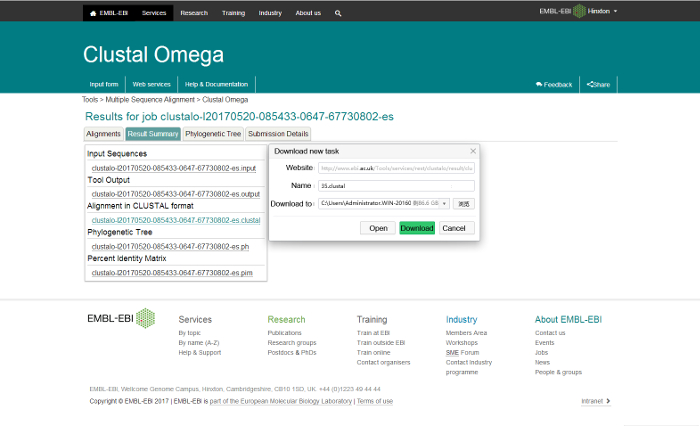The height and width of the screenshot is (426, 700).
Task: Click the EMBL-EBI home icon
Action: [x=94, y=13]
